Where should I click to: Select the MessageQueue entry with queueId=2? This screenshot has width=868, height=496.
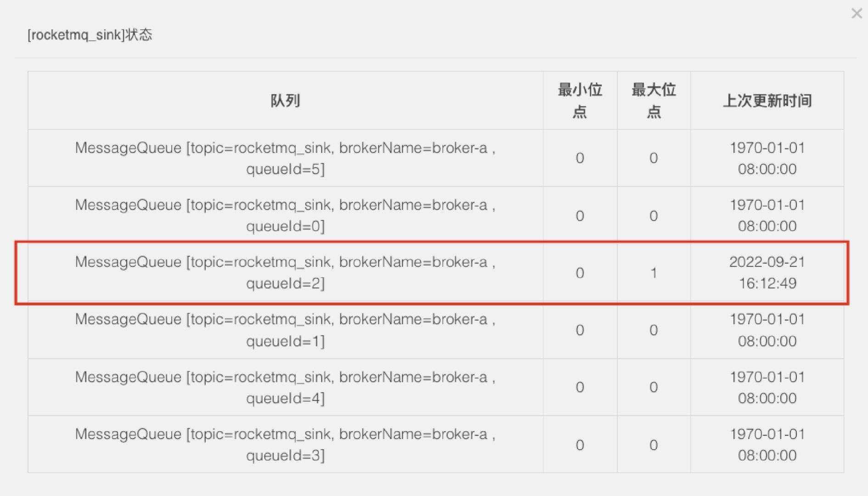(285, 272)
